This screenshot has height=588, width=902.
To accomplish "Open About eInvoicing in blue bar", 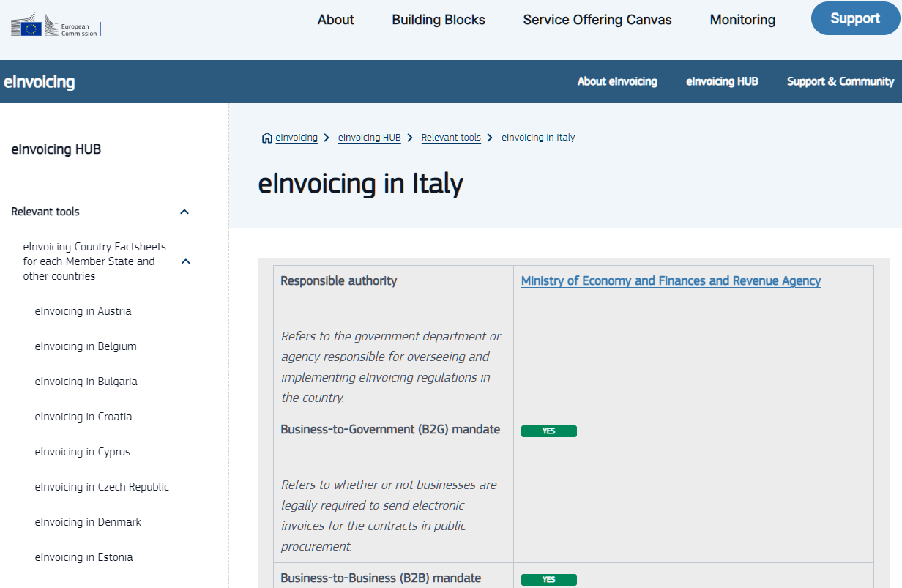I will click(617, 81).
